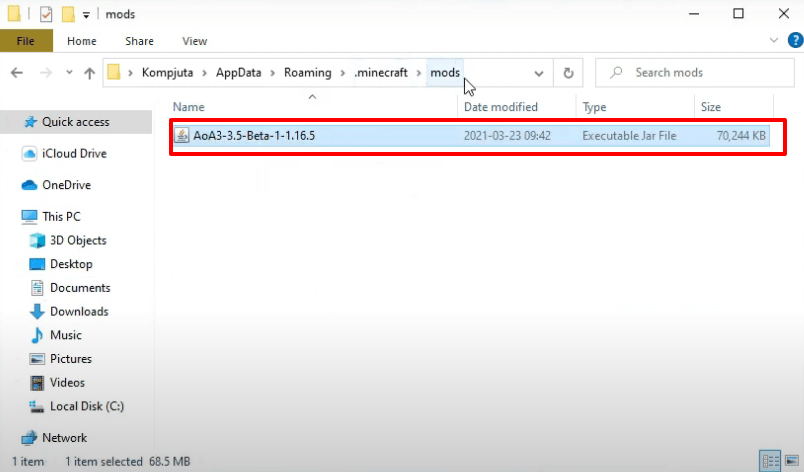Click the forward navigation arrow
The width and height of the screenshot is (804, 472).
tap(46, 73)
